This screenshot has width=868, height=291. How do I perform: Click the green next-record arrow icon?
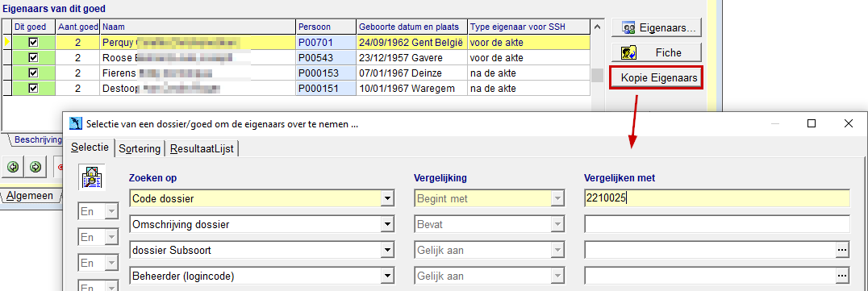35,167
